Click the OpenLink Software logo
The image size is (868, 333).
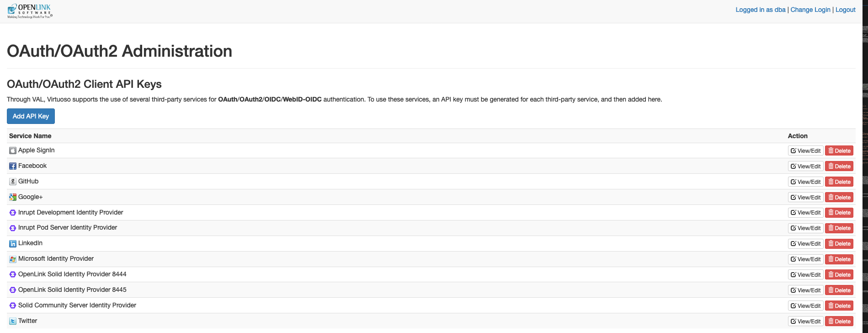30,11
